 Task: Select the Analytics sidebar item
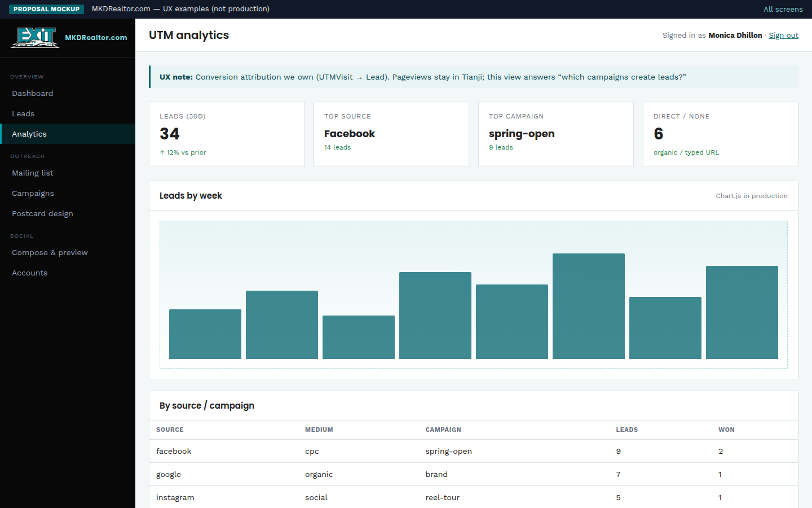click(68, 134)
